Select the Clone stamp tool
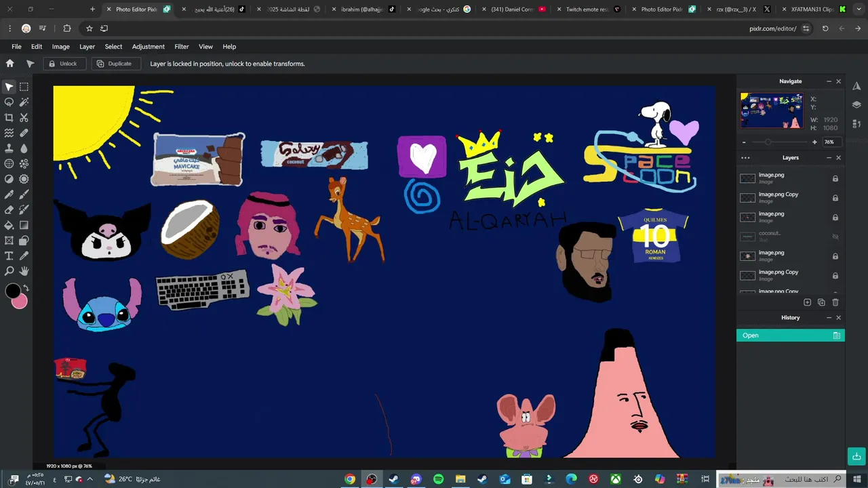The height and width of the screenshot is (488, 868). point(9,148)
